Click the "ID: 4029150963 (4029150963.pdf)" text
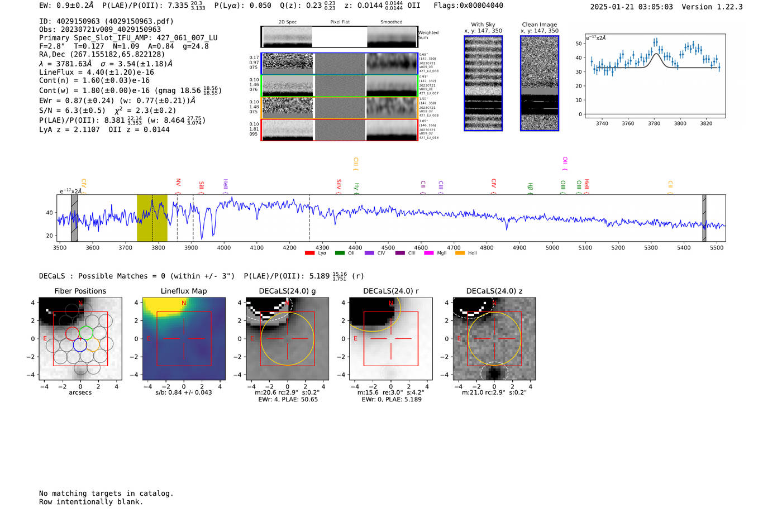The image size is (782, 532). [106, 21]
